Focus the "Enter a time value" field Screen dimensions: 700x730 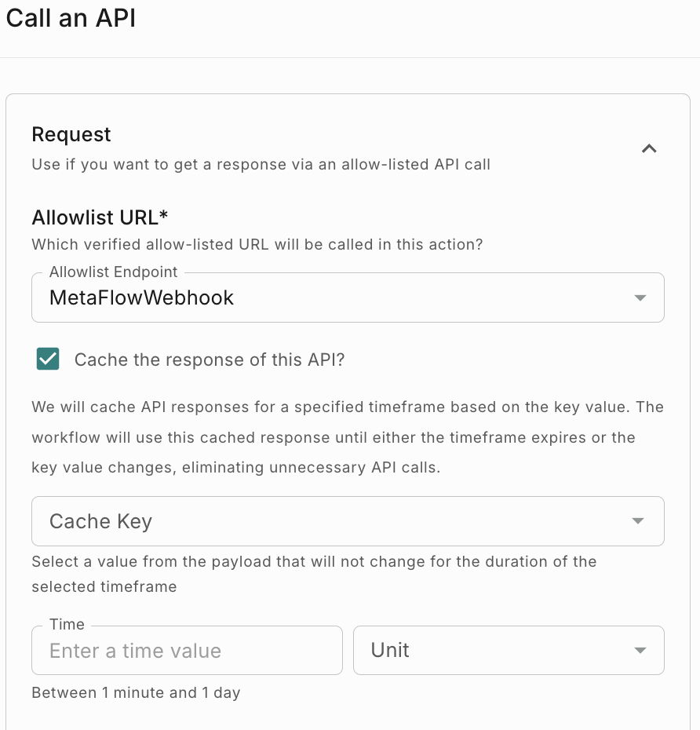coord(187,651)
